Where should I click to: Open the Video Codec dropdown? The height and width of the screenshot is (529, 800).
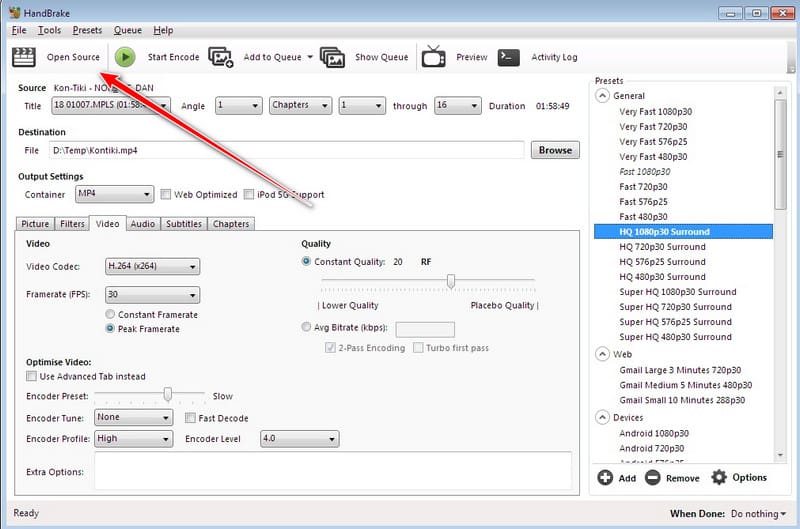tap(152, 267)
